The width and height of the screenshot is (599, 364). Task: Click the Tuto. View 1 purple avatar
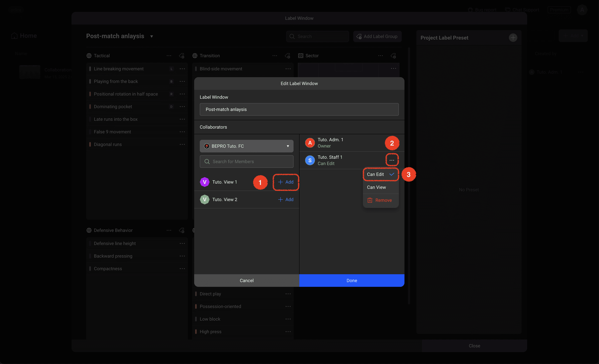pos(205,182)
